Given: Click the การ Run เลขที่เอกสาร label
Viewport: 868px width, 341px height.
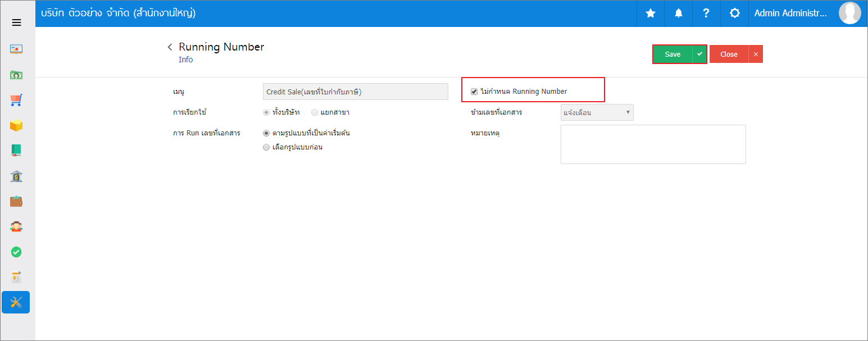Looking at the screenshot, I should point(207,133).
